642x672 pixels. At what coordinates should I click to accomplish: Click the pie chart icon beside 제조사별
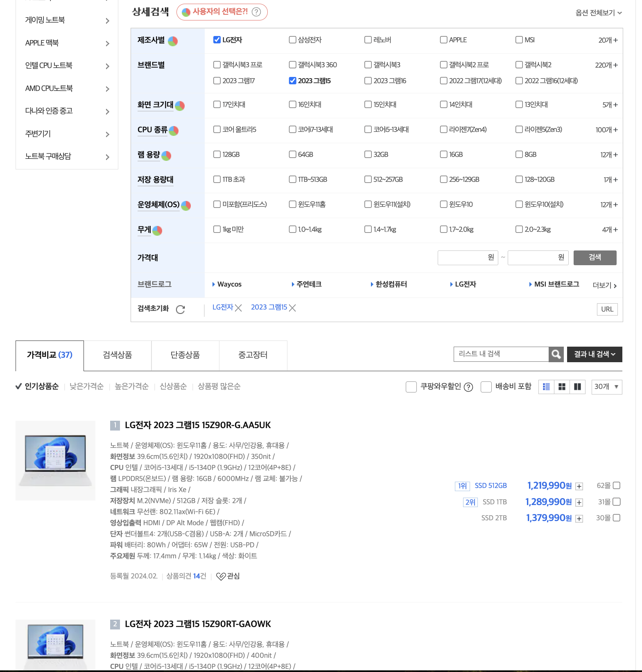tap(173, 41)
